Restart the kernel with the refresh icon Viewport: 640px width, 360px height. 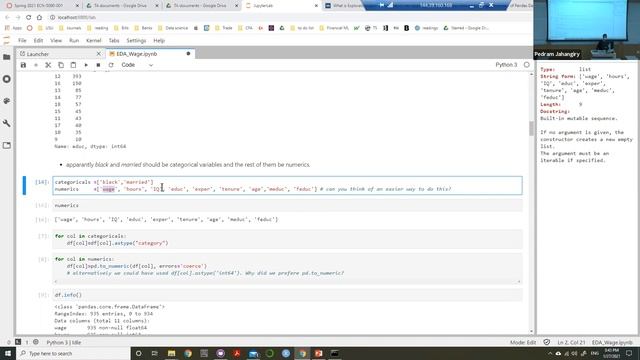111,65
